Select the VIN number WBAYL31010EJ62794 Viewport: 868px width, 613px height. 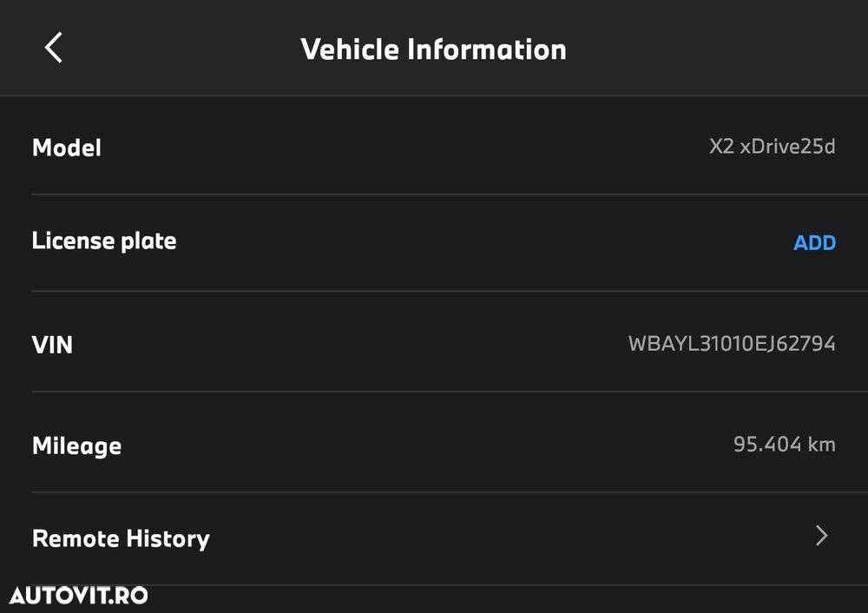coord(732,344)
